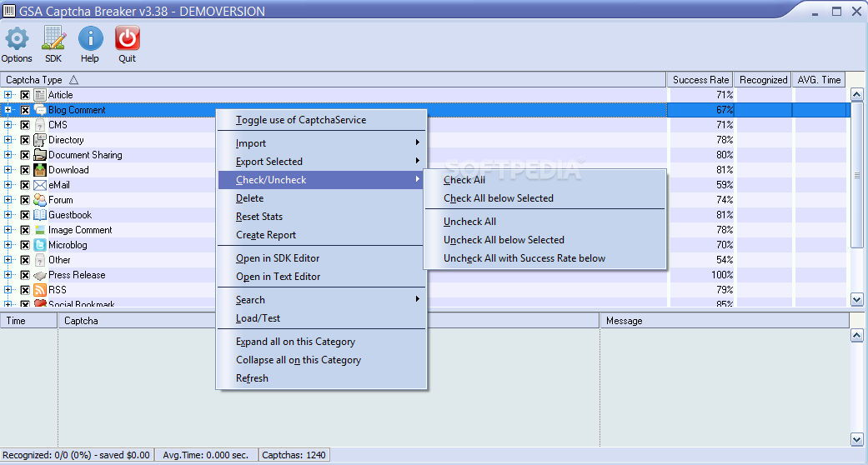Click the category list scroll down arrow

[x=857, y=299]
